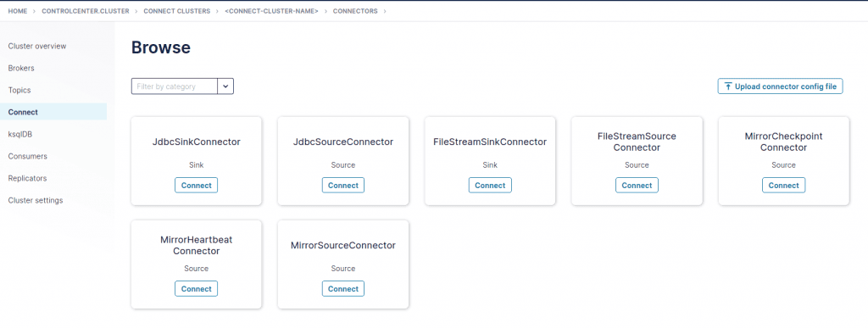The width and height of the screenshot is (868, 328).
Task: Connect the JdbcSinkConnector
Action: pyautogui.click(x=196, y=186)
